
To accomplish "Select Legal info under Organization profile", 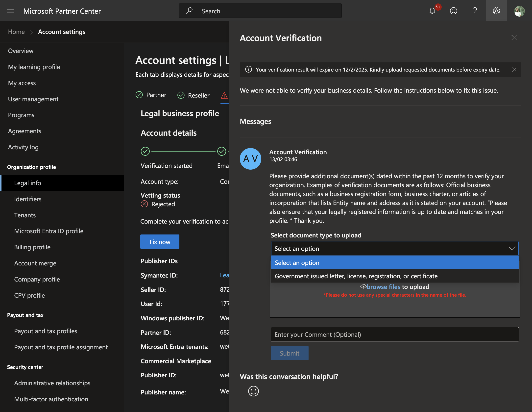I will tap(62, 183).
